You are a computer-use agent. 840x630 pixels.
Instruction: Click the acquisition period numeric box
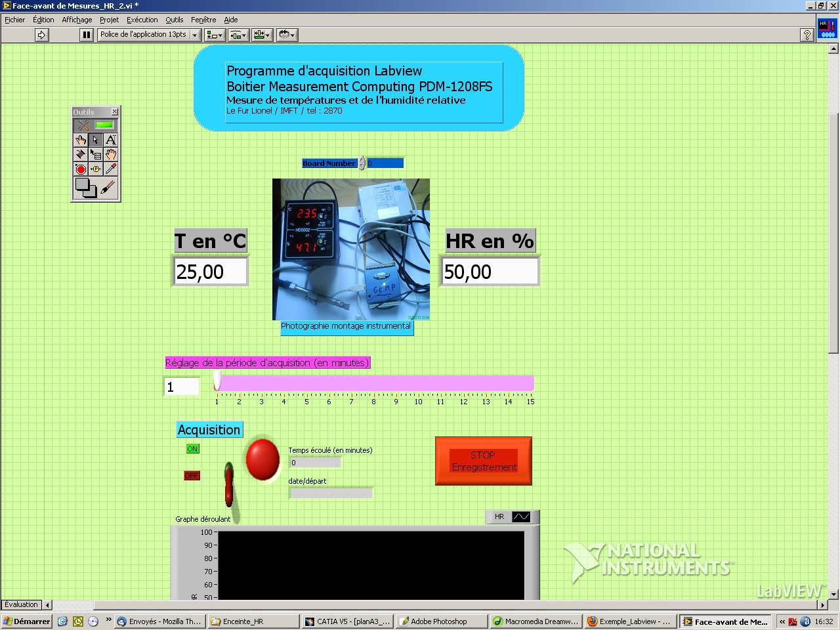point(182,387)
